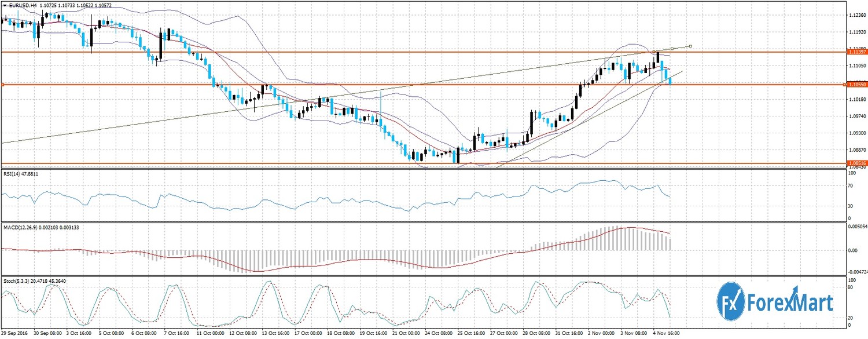Click the trendline's middle square handle
Image resolution: width=868 pixels, height=339 pixels.
click(x=672, y=49)
